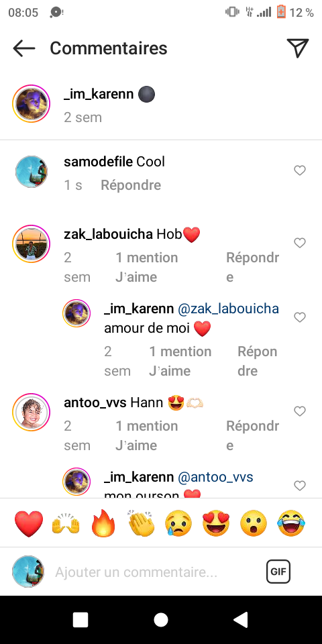This screenshot has width=322, height=644.
Task: Open the share paper-plane icon
Action: tap(297, 48)
